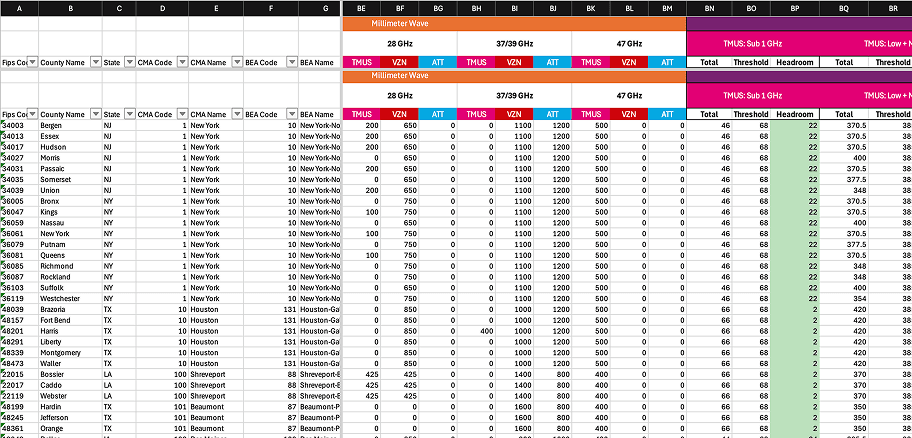Click the Morris county cell
912x438 pixels.
click(70, 158)
